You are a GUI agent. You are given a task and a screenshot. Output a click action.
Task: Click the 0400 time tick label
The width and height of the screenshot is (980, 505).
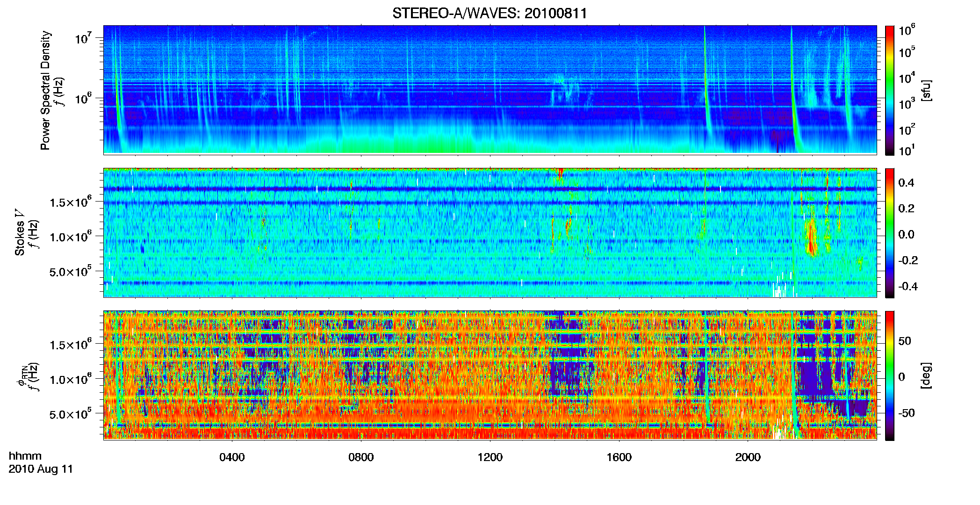point(232,457)
